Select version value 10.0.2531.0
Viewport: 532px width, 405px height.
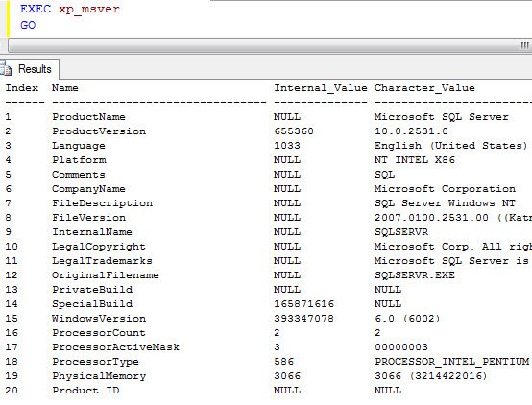pyautogui.click(x=411, y=131)
